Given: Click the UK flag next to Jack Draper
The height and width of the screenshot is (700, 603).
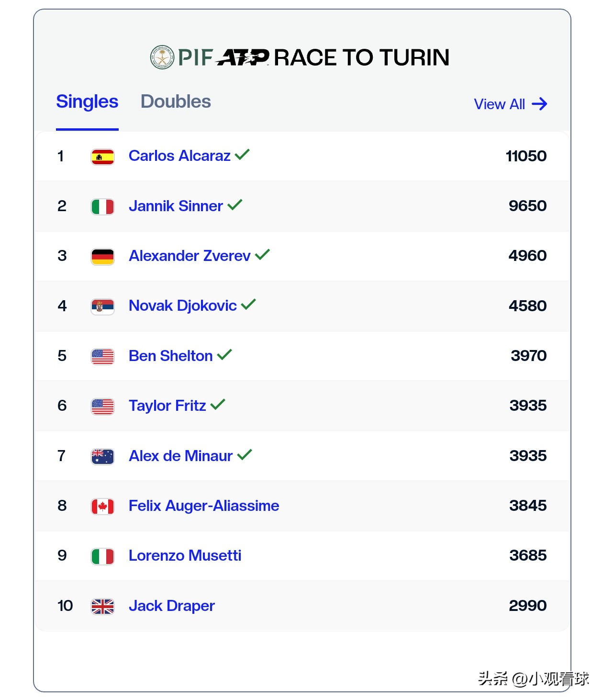Looking at the screenshot, I should tap(102, 606).
